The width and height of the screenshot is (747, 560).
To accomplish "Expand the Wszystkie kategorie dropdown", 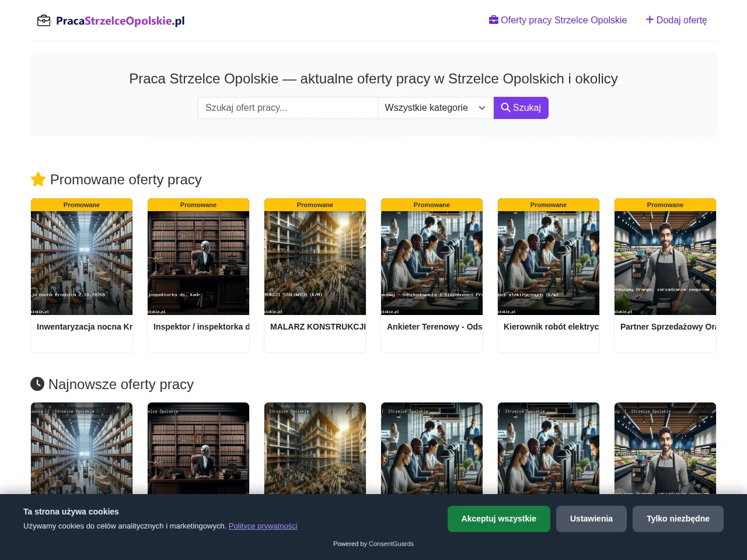I will (x=435, y=108).
